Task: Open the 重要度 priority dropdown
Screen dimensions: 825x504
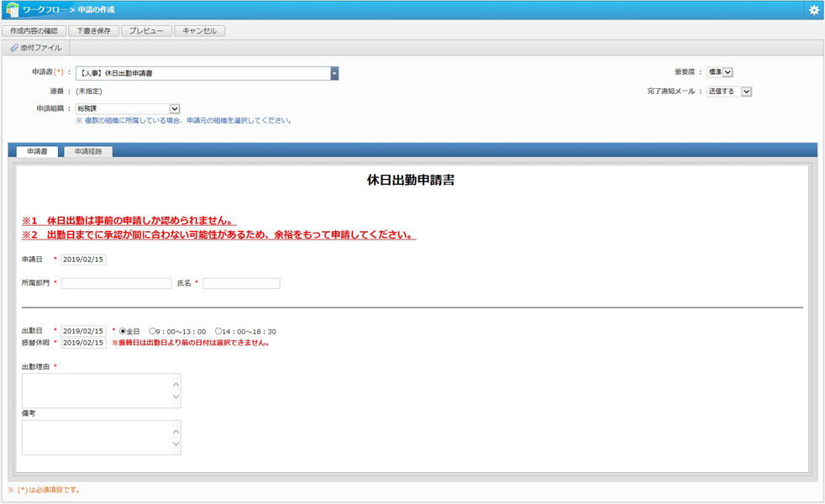Action: (728, 73)
